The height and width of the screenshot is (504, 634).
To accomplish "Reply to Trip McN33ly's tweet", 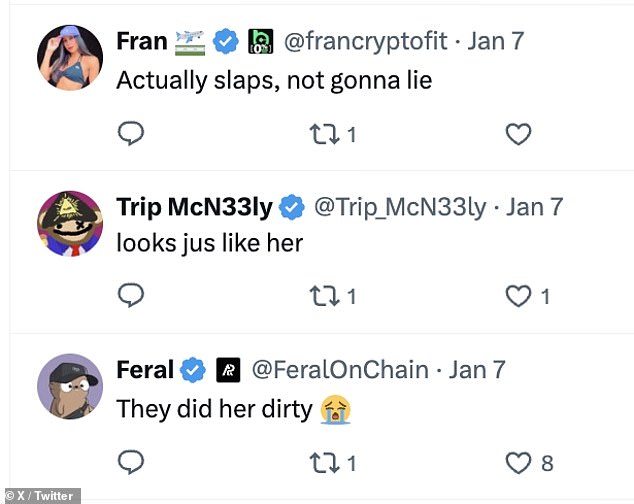I will (x=131, y=296).
